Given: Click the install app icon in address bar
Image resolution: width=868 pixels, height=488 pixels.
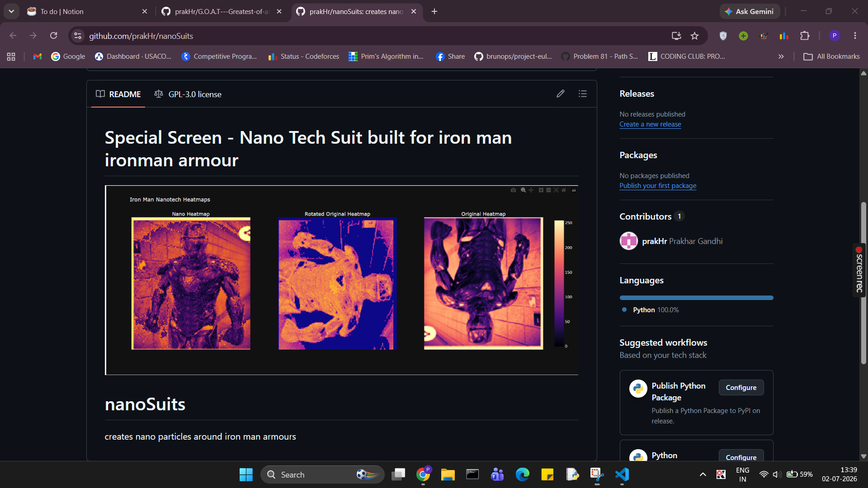Looking at the screenshot, I should (x=676, y=36).
